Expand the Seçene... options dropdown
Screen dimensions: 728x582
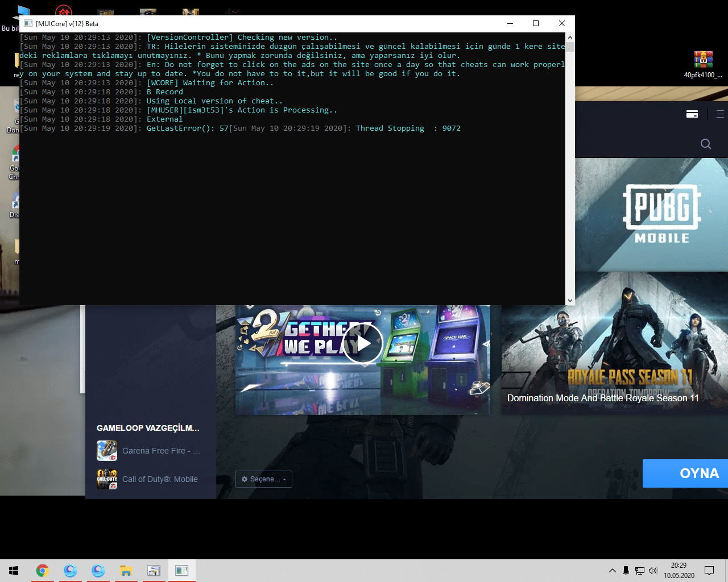[x=264, y=479]
